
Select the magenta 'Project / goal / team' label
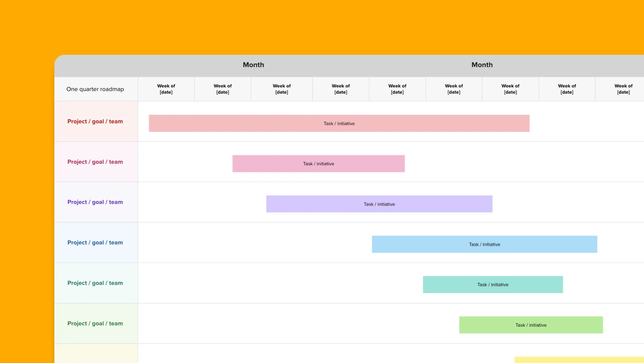pos(95,162)
